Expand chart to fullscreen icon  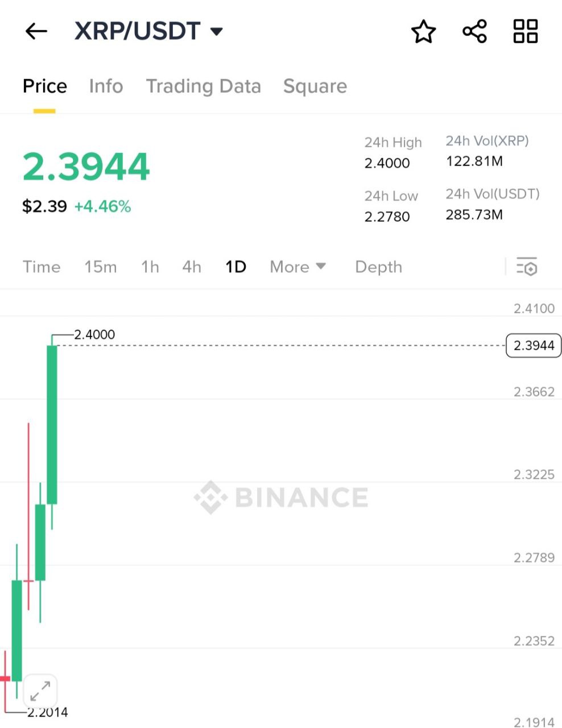click(x=40, y=692)
